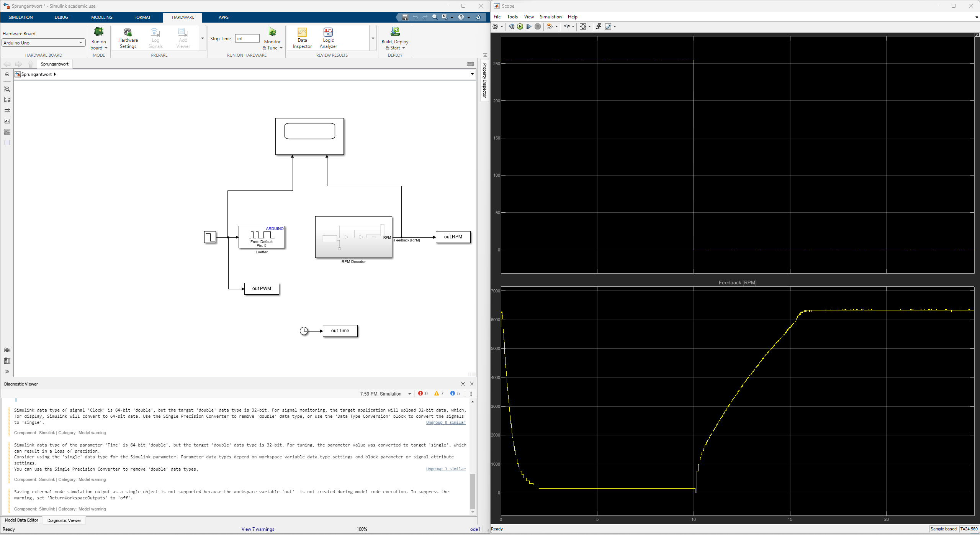This screenshot has width=980, height=535.
Task: Launch the Logic Analyzer
Action: coord(328,38)
